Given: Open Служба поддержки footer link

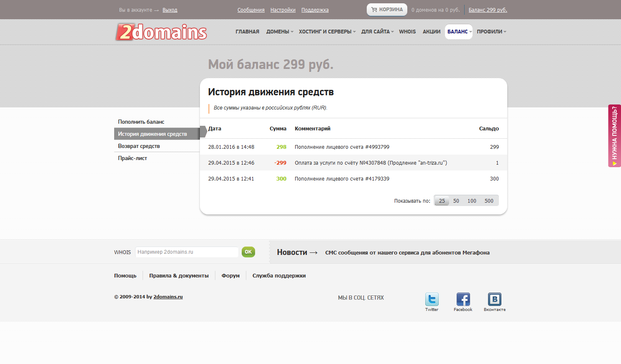Looking at the screenshot, I should (x=279, y=276).
